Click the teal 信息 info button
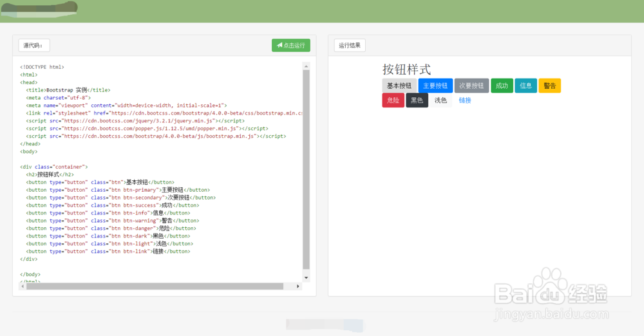The image size is (644, 336). 526,86
